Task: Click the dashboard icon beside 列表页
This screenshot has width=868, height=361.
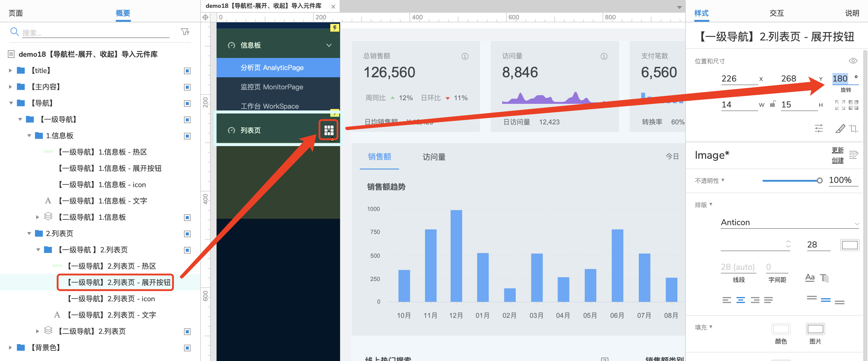Action: [231, 130]
